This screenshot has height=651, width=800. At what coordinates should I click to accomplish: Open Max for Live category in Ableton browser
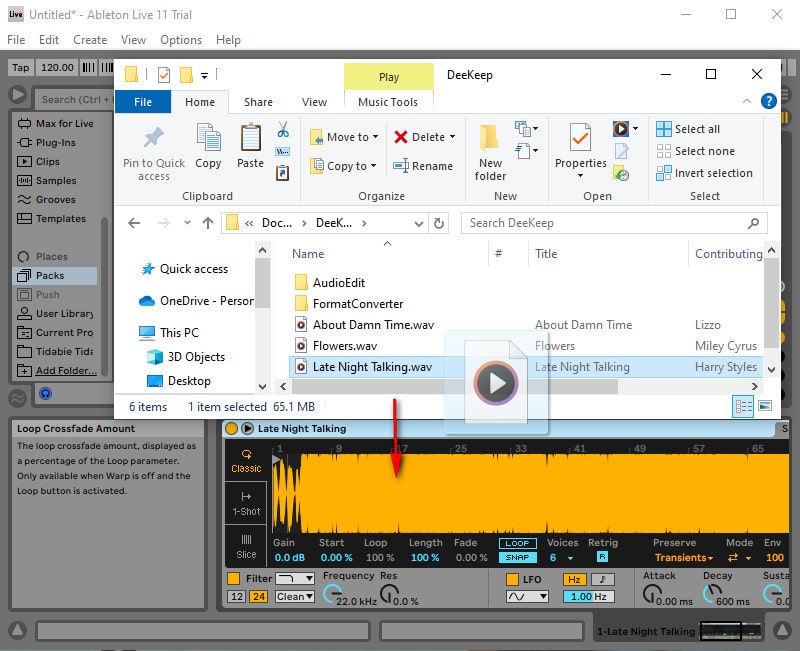click(x=56, y=123)
